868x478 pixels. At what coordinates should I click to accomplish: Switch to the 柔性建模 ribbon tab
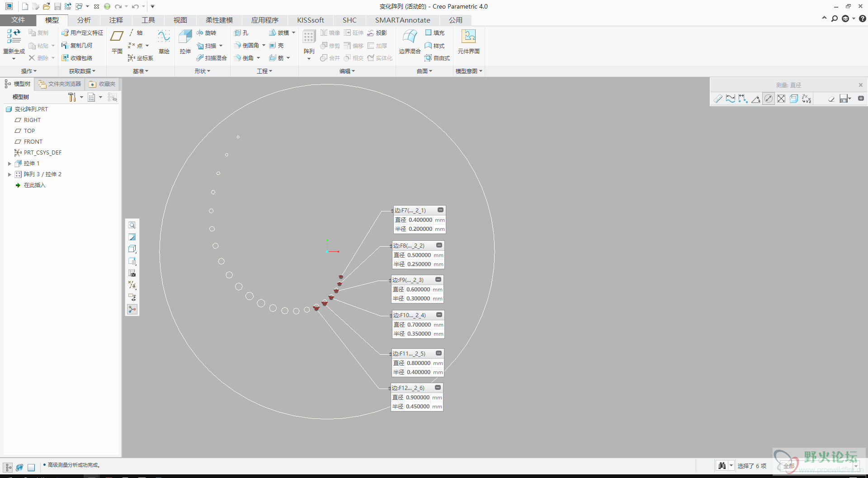pyautogui.click(x=219, y=20)
